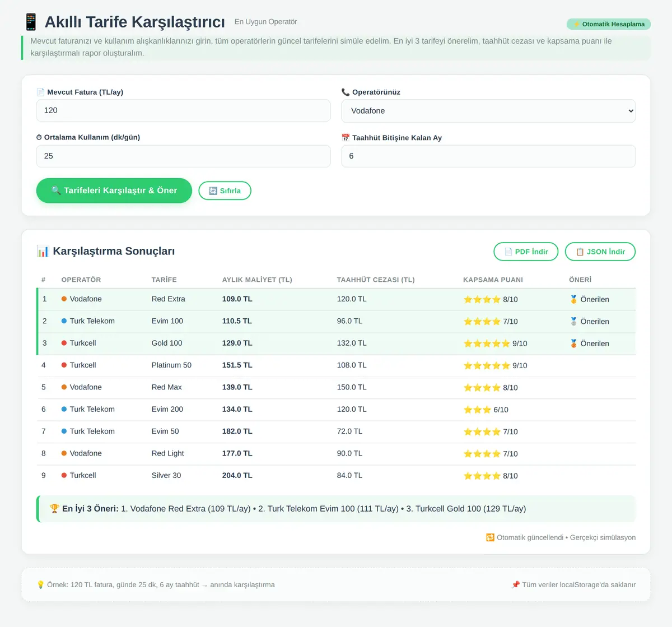The width and height of the screenshot is (672, 627).
Task: Click the phone icon beside the page title
Action: pos(31,22)
